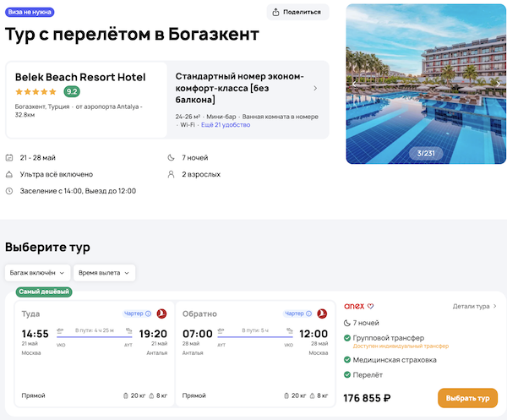Open the Ещё 21 удобство link
The width and height of the screenshot is (507, 420).
226,125
